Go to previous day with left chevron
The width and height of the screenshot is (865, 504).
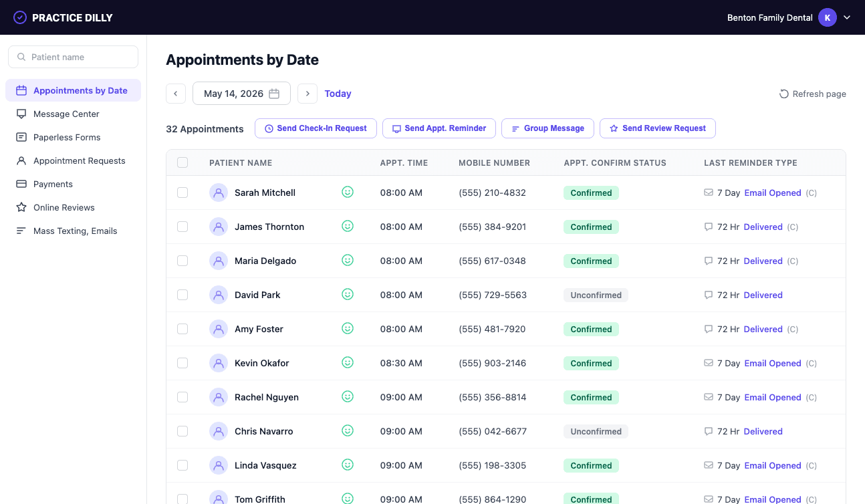click(175, 94)
